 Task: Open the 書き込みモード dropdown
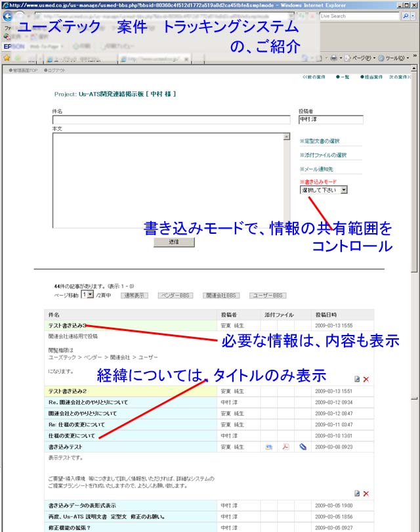(324, 190)
